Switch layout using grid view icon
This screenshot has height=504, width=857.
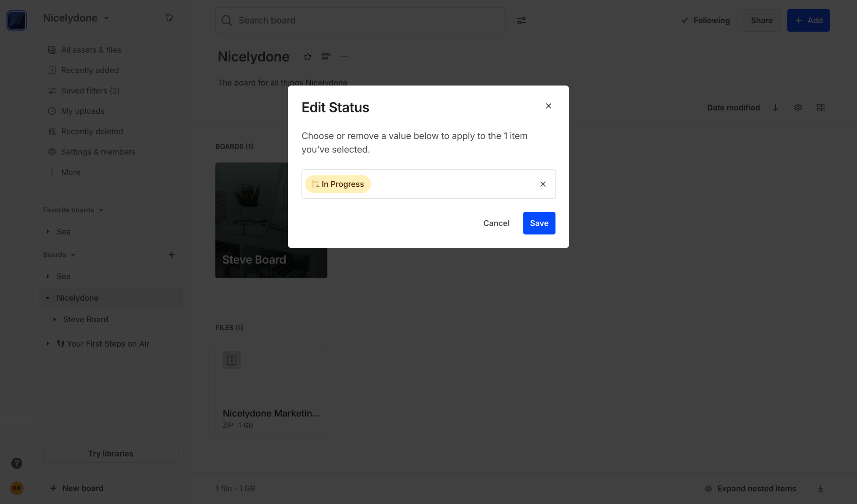pos(820,108)
